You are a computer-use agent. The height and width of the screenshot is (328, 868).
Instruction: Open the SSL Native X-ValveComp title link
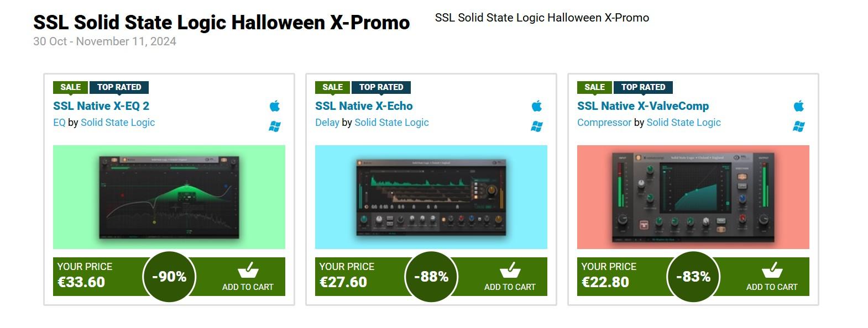pos(643,106)
